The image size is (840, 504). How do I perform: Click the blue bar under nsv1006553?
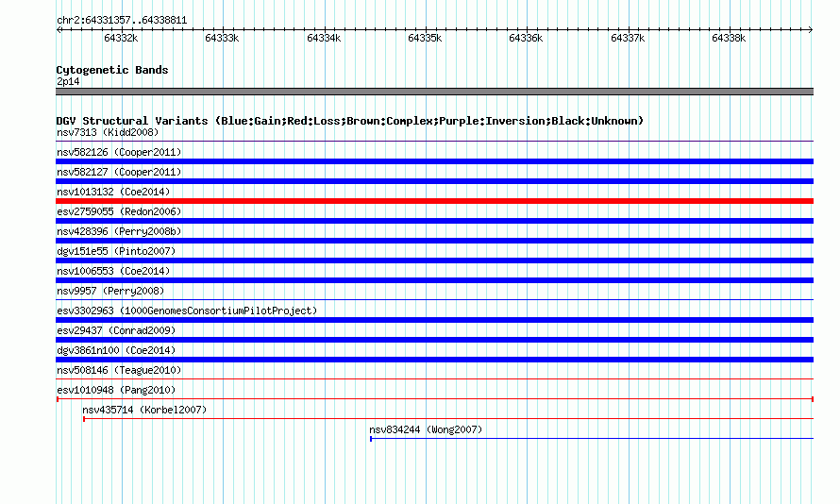tap(434, 280)
